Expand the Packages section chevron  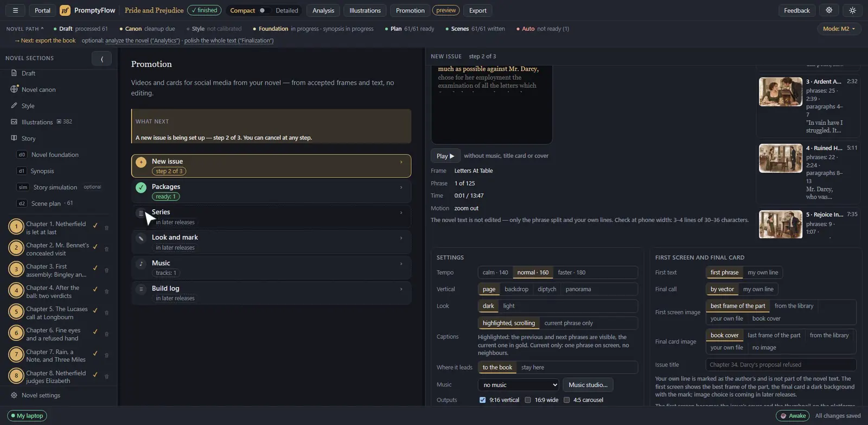401,187
